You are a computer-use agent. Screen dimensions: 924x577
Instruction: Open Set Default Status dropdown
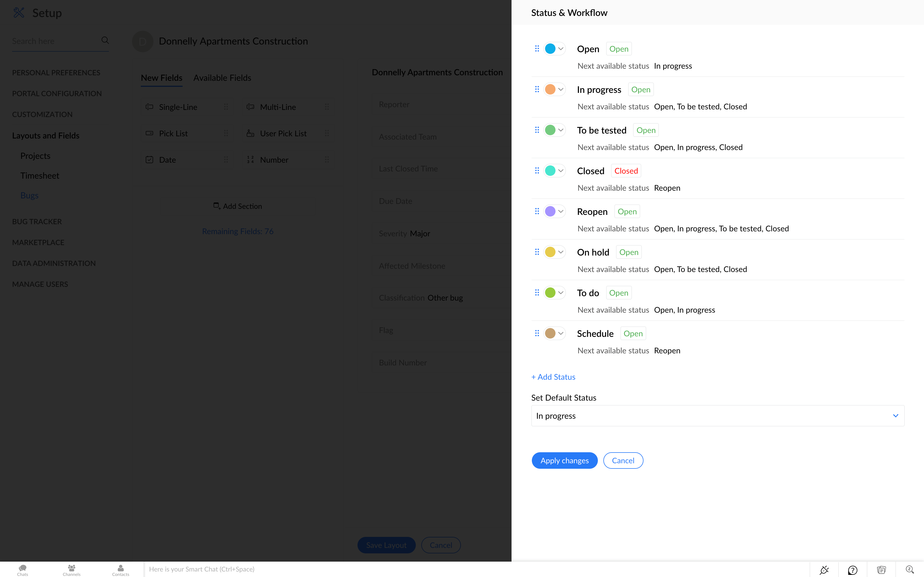[x=717, y=415]
